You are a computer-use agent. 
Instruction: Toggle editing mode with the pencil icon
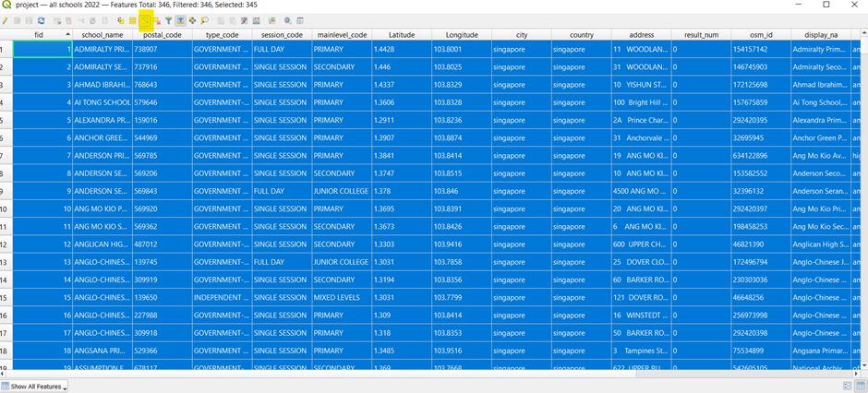[x=6, y=20]
